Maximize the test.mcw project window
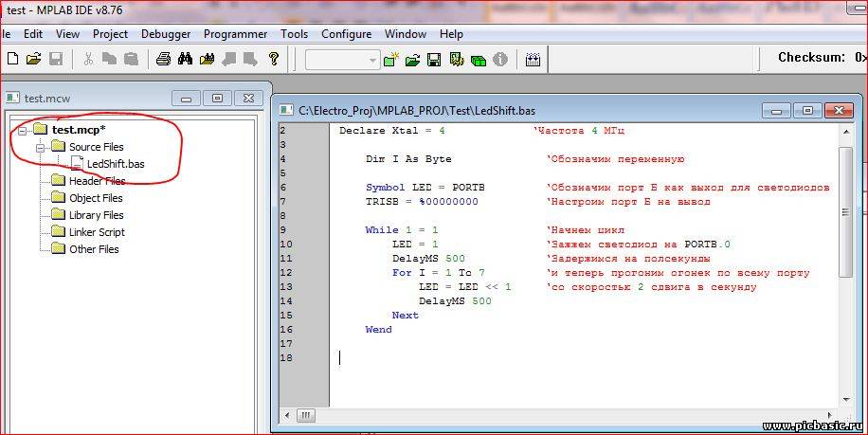 (218, 99)
